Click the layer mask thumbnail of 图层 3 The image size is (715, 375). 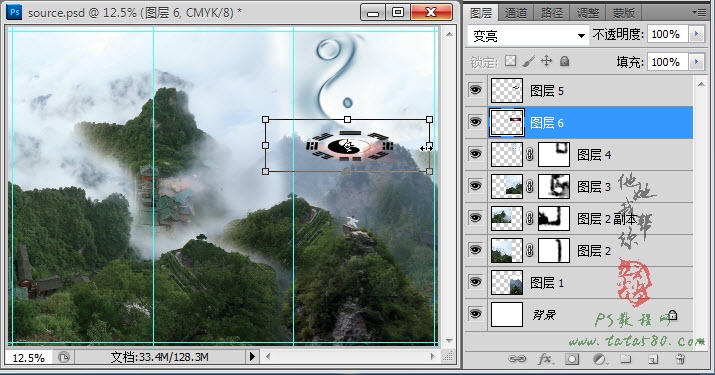pos(554,186)
